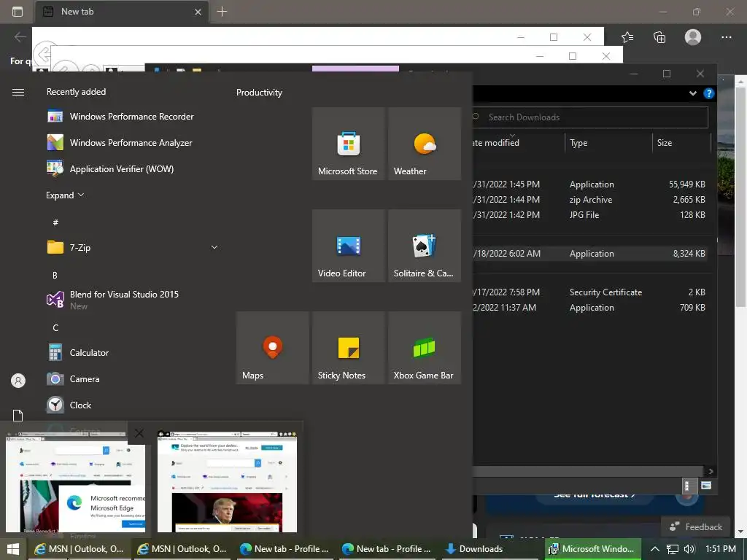Click the 1:51 PM taskbar clock

point(721,549)
